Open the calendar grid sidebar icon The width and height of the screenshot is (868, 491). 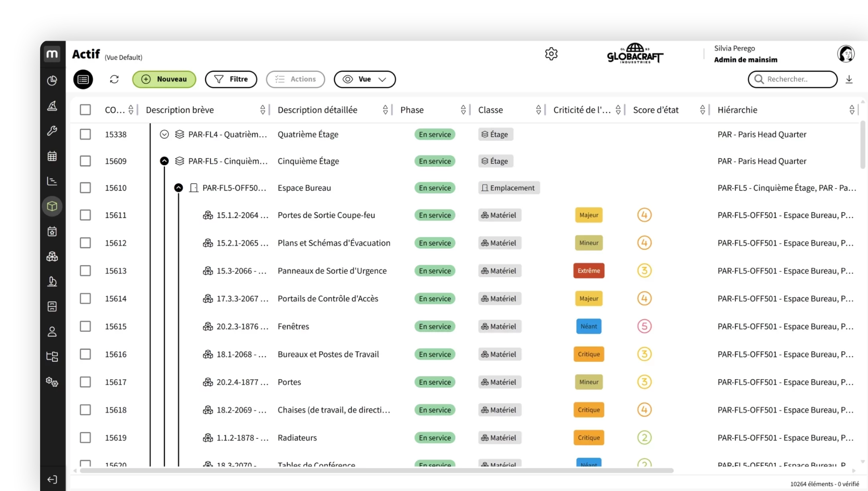[52, 156]
